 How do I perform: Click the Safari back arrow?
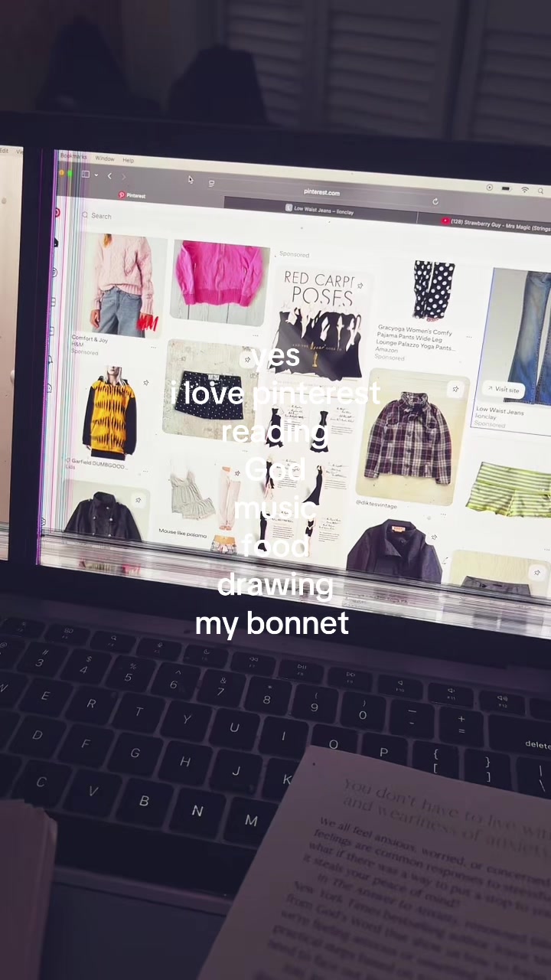[109, 176]
